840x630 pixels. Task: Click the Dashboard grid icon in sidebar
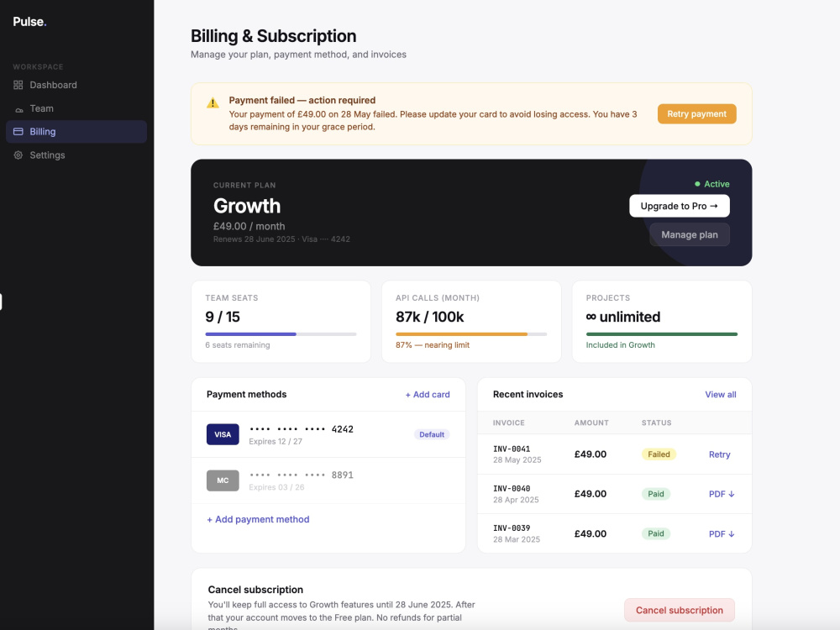[18, 85]
